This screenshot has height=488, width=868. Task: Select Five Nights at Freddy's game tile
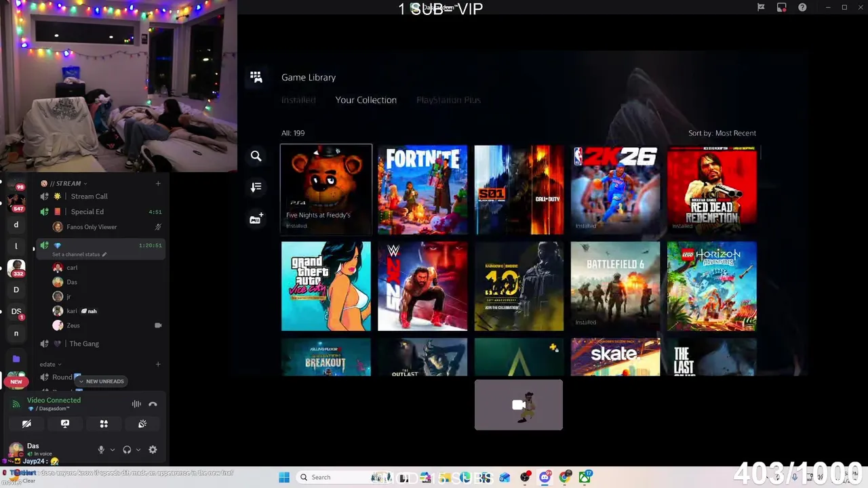pyautogui.click(x=326, y=190)
